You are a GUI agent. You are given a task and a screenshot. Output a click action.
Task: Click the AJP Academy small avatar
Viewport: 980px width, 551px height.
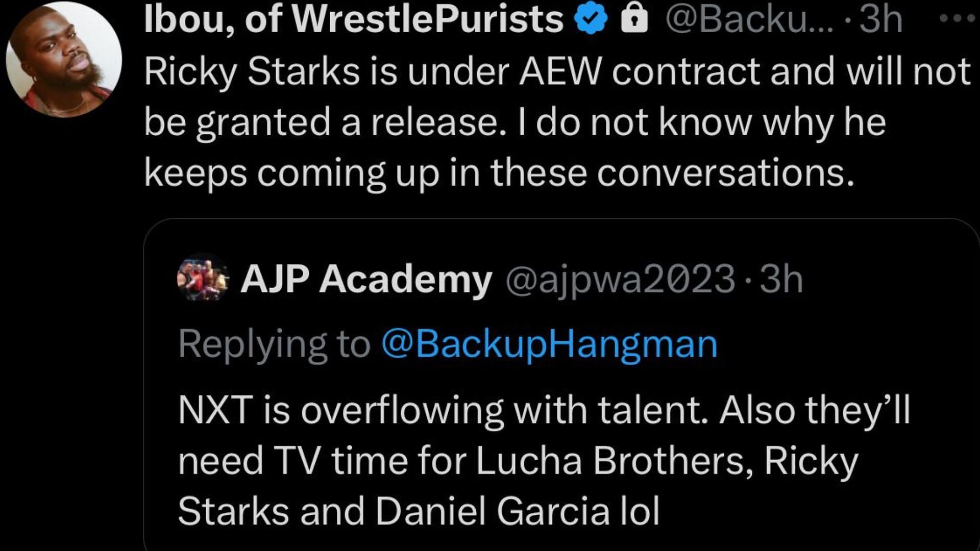pyautogui.click(x=203, y=278)
